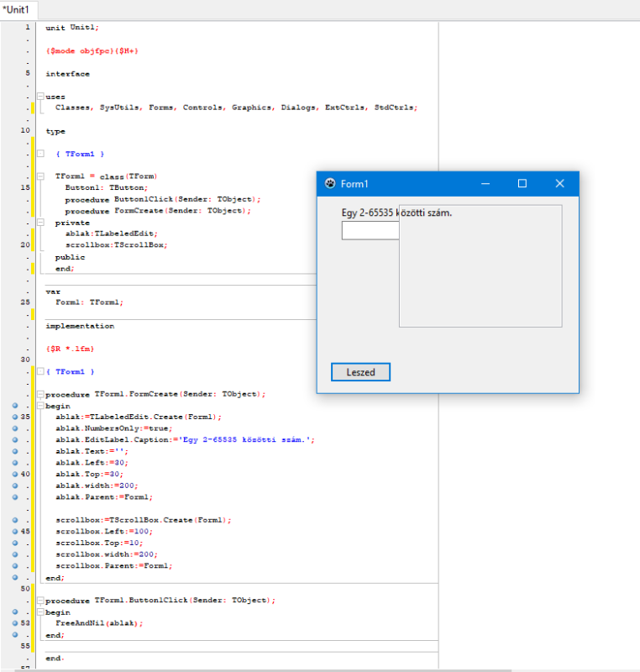This screenshot has width=640, height=672.
Task: Click the horizontal scrollbar below the editor
Action: (264, 670)
